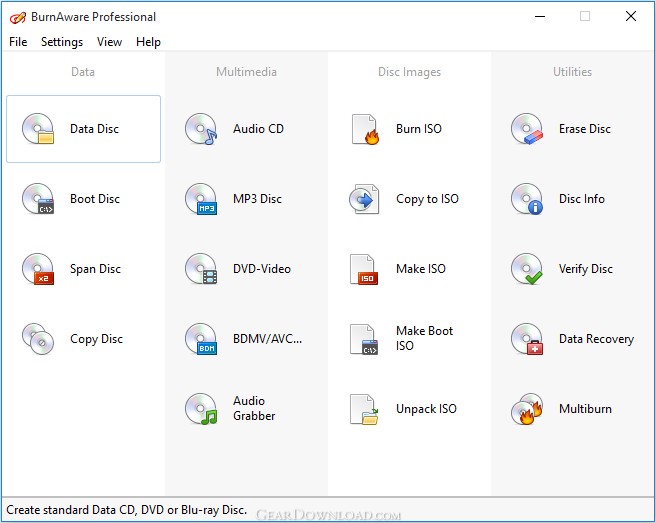The height and width of the screenshot is (523, 656).
Task: Click the Burn ISO flame icon
Action: (x=365, y=129)
